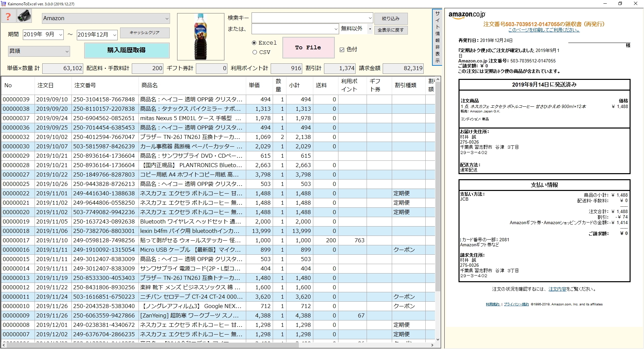The image size is (644, 349).
Task: Click the To File export button
Action: pyautogui.click(x=308, y=47)
